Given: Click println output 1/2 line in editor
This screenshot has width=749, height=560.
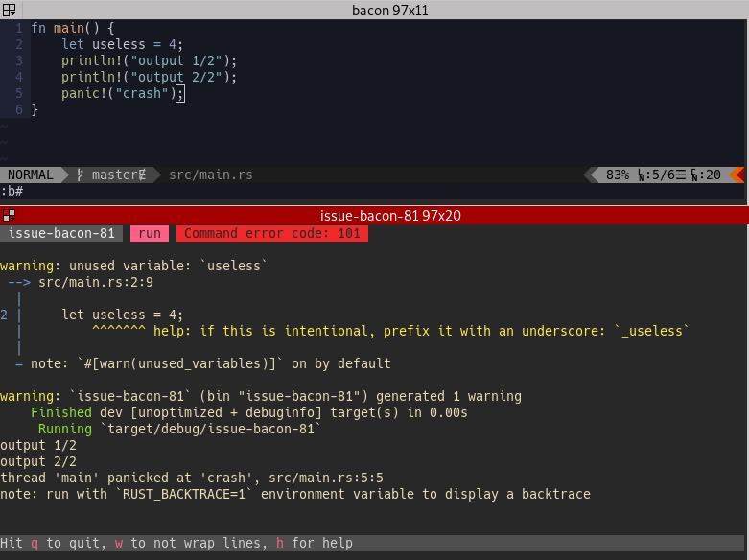Looking at the screenshot, I should (149, 60).
